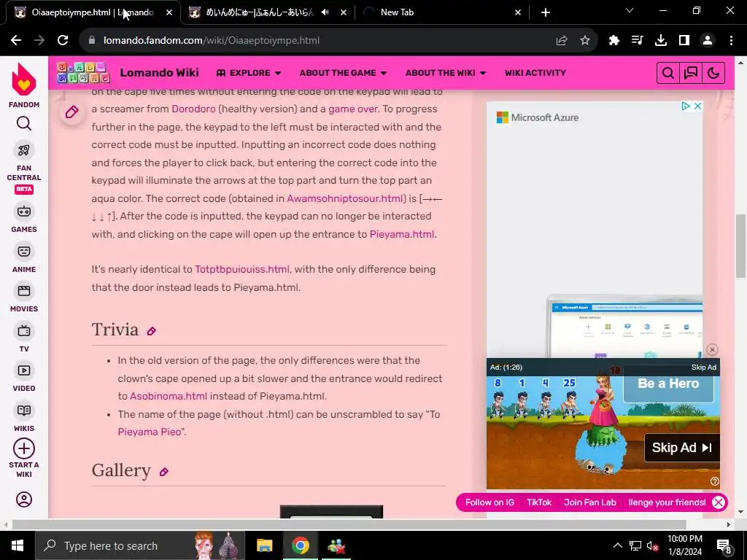Click Join Fan Lab
Screen dimensions: 747x560
pyautogui.click(x=589, y=502)
